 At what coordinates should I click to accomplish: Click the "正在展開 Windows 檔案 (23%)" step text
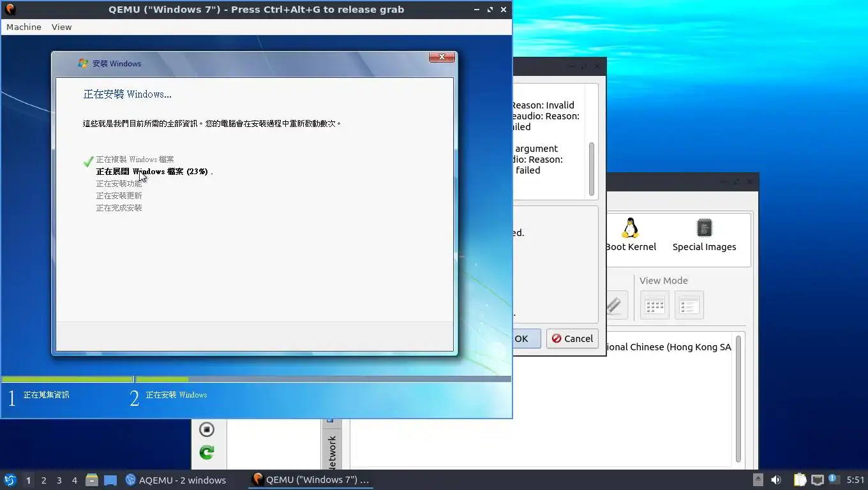[154, 171]
